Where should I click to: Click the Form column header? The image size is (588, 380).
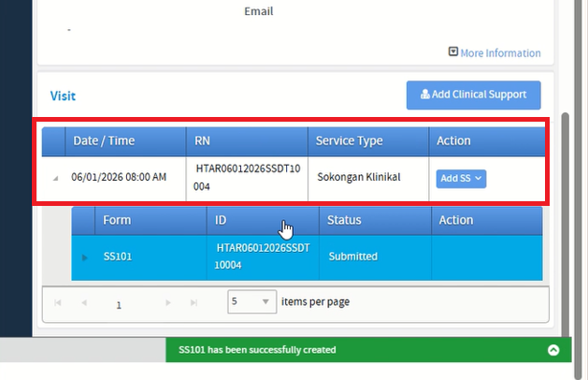(x=117, y=221)
